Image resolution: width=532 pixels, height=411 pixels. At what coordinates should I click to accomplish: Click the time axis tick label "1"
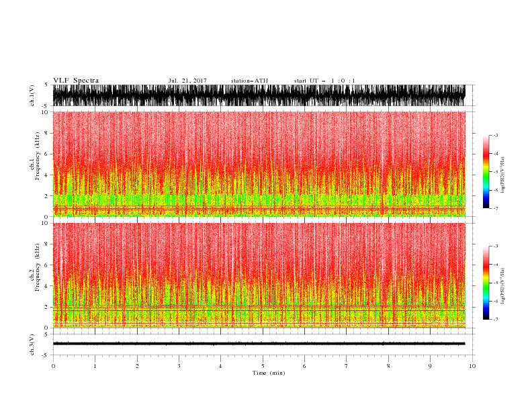(95, 366)
